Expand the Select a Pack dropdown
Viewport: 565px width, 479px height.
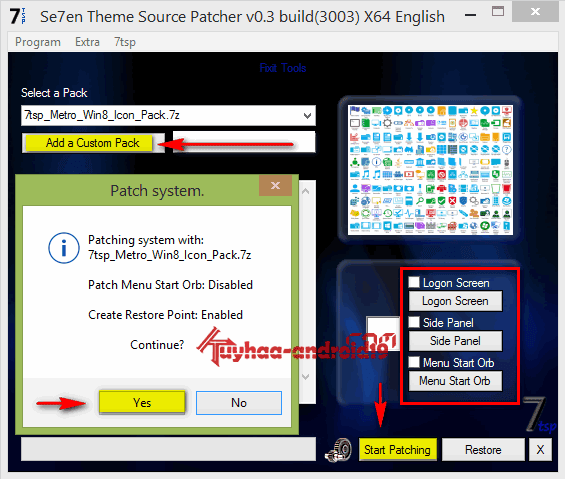(307, 116)
